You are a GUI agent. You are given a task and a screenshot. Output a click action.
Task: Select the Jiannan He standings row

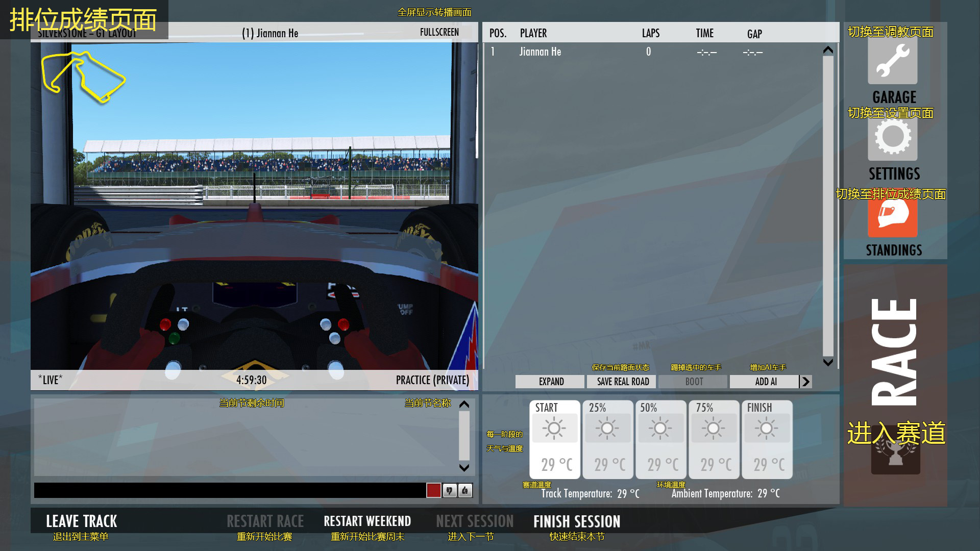click(x=652, y=52)
